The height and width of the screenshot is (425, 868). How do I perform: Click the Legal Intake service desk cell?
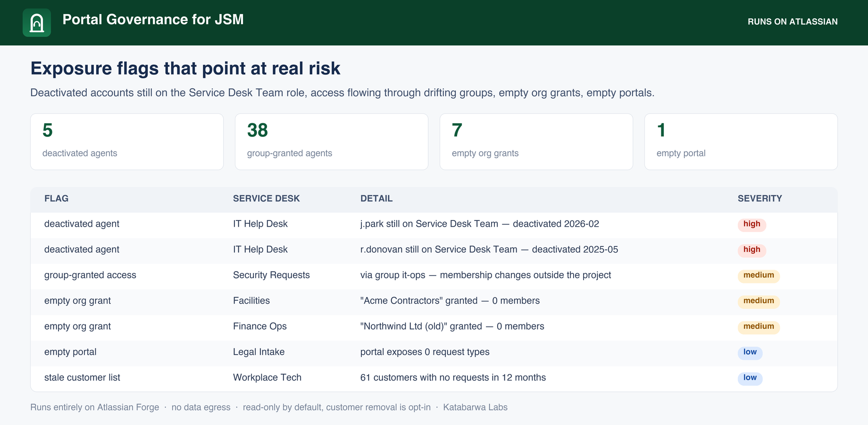point(259,352)
